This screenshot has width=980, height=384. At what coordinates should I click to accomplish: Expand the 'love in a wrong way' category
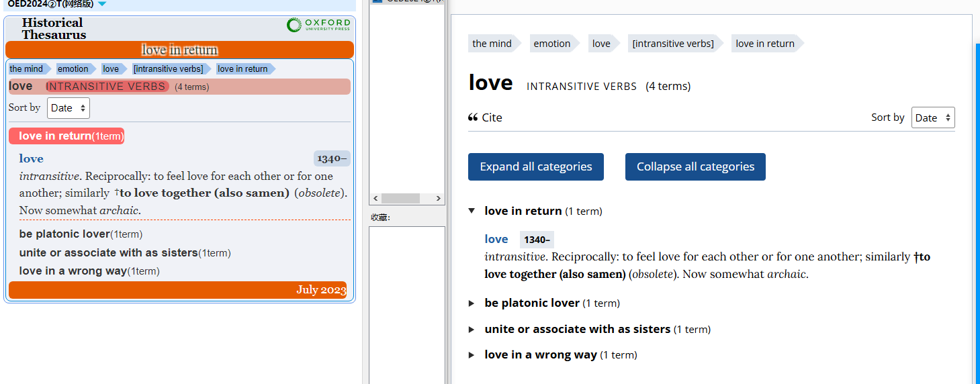pos(472,355)
